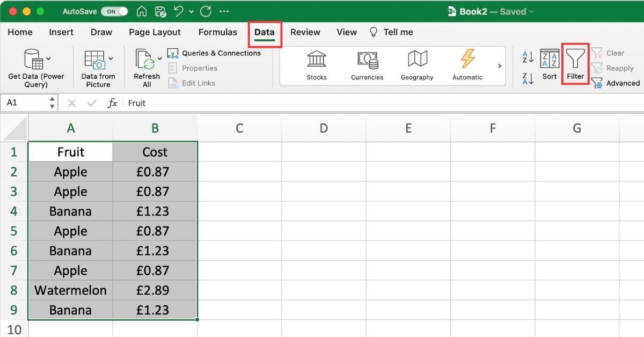Switch to the Formulas tab
Screen dimensions: 644x337
click(217, 32)
